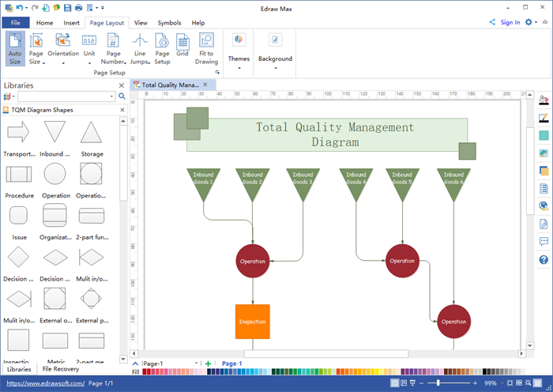Open the Grid settings in ribbon
This screenshot has height=392, width=553.
click(182, 48)
